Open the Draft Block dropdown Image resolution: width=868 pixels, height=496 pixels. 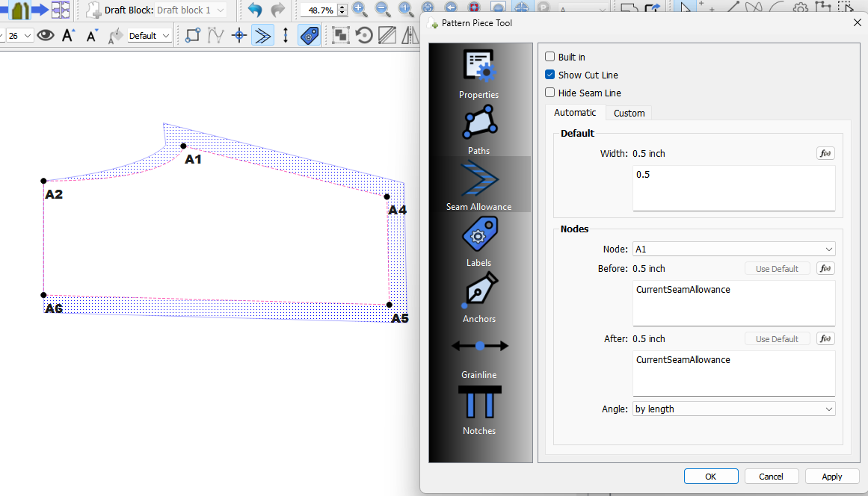tap(191, 10)
